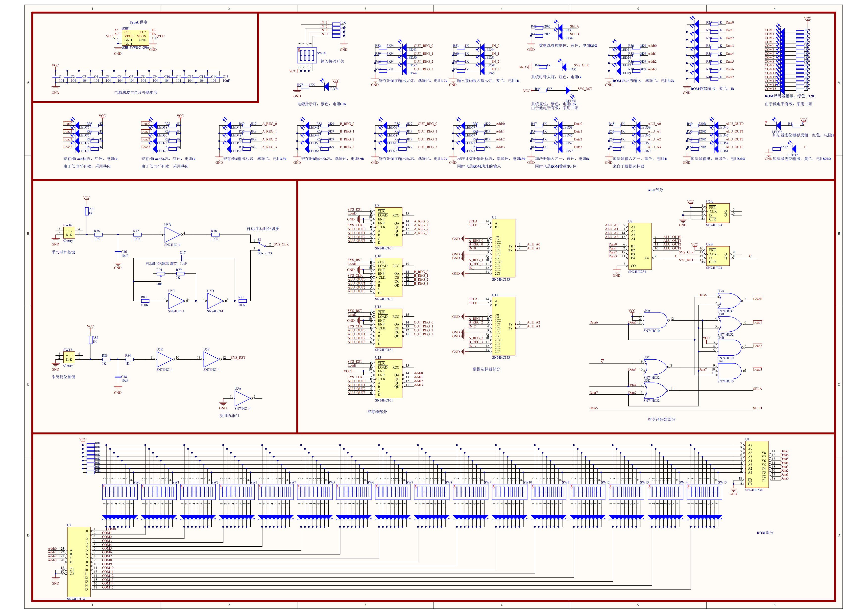Screen dimensions: 868x614
Task: Expand the ALU部分 section block
Action: click(652, 189)
